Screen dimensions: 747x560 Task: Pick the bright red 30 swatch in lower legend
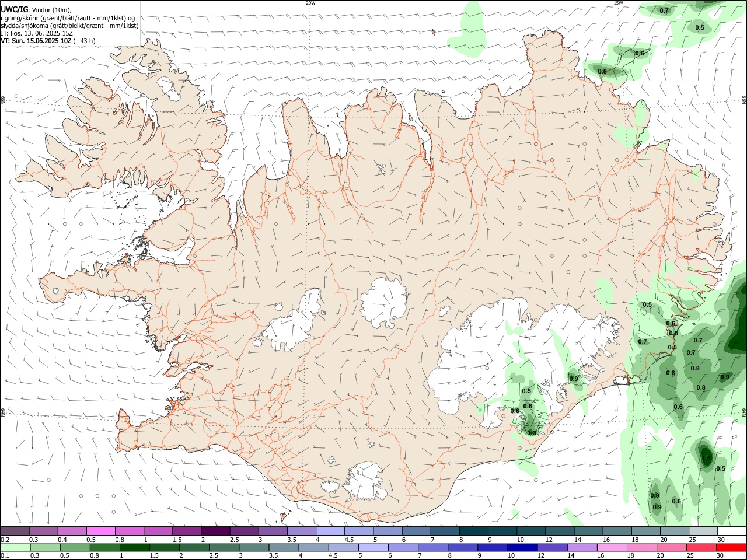click(x=732, y=548)
